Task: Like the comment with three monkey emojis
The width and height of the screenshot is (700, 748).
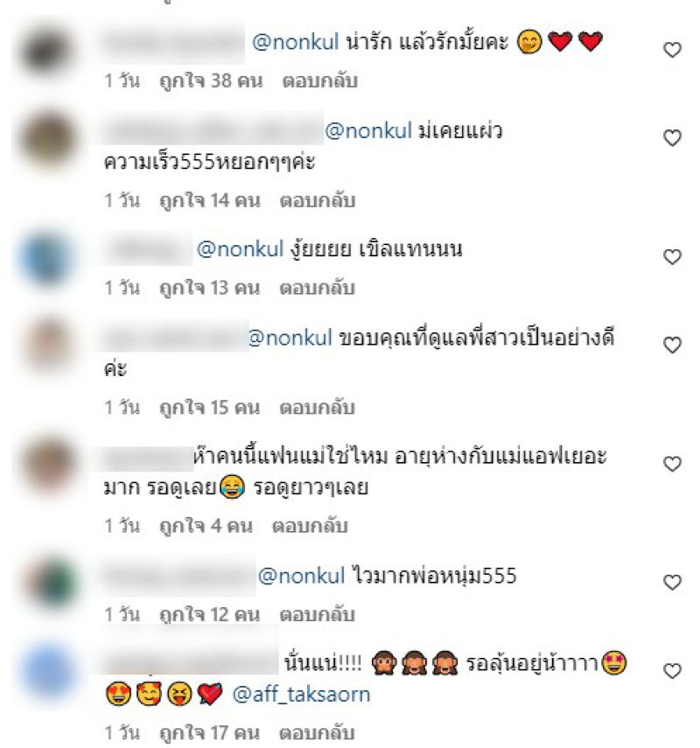Action: tap(672, 671)
